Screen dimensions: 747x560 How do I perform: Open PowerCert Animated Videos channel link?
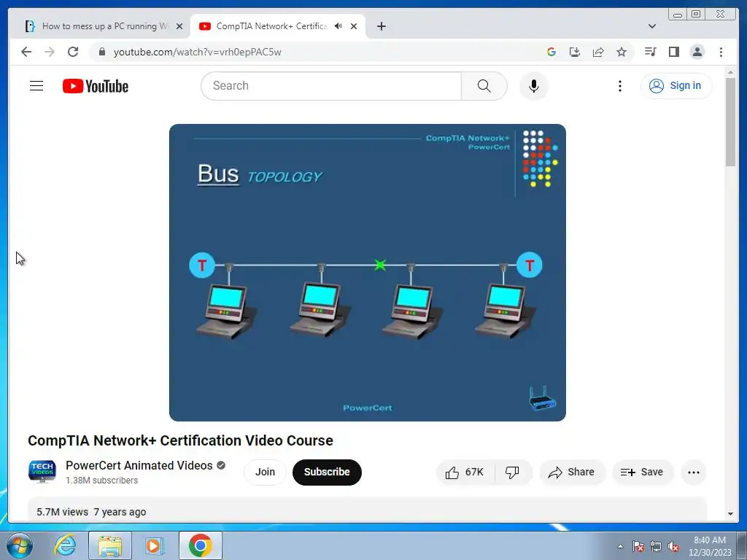tap(139, 465)
